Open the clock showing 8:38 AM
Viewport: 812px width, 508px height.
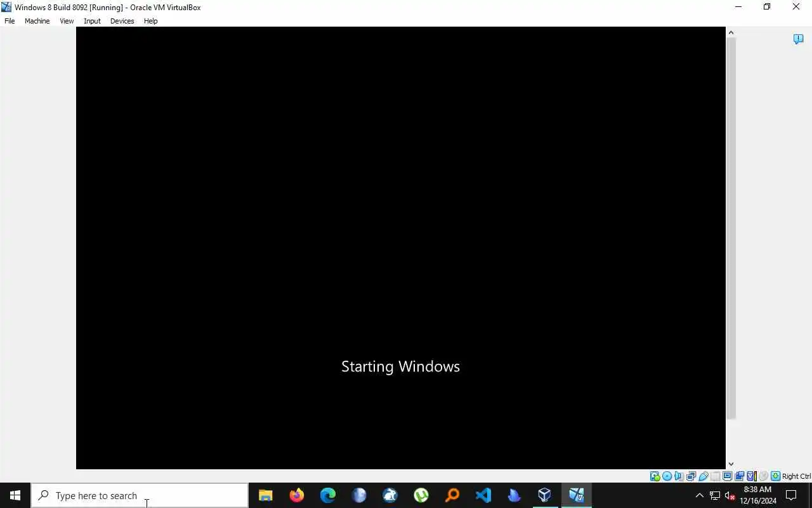(x=757, y=495)
